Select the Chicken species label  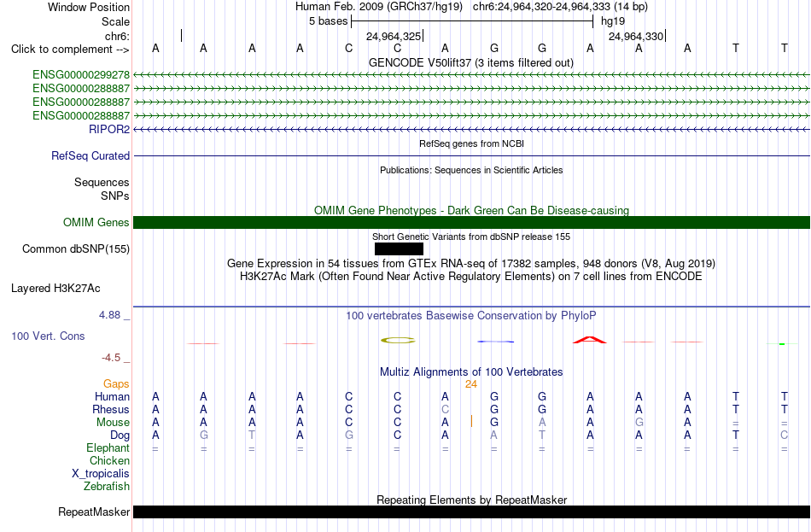point(109,460)
